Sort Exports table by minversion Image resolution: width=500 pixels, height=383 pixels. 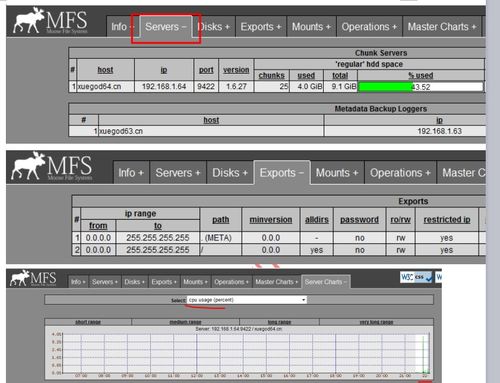[271, 220]
